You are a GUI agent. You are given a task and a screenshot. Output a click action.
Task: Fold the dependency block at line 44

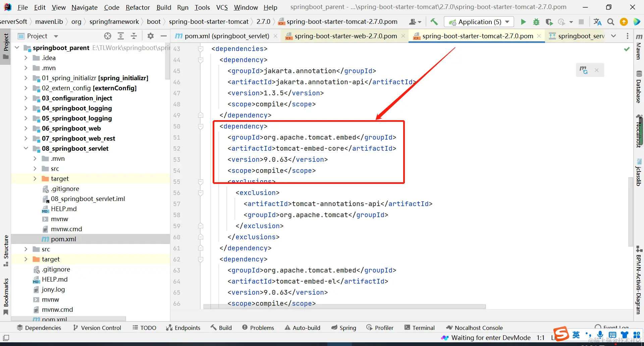pos(201,60)
